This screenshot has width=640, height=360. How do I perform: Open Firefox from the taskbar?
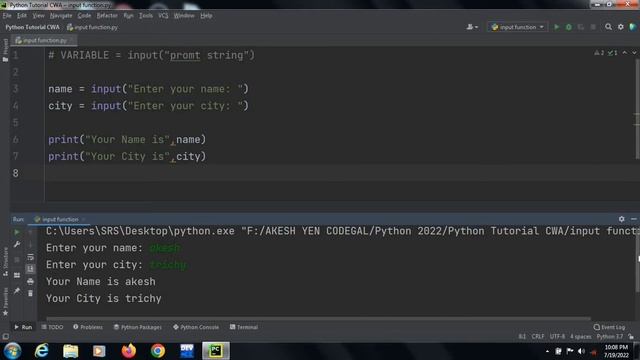tap(129, 351)
